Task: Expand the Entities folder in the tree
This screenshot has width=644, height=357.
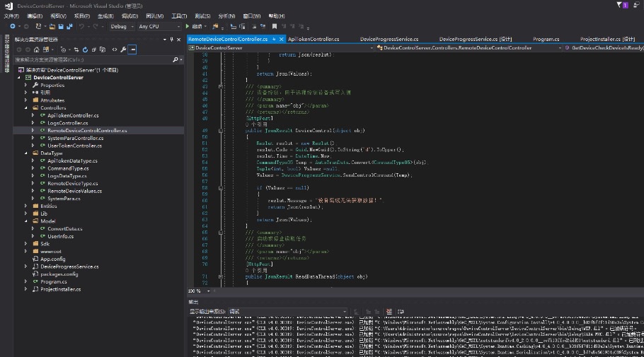Action: point(26,206)
